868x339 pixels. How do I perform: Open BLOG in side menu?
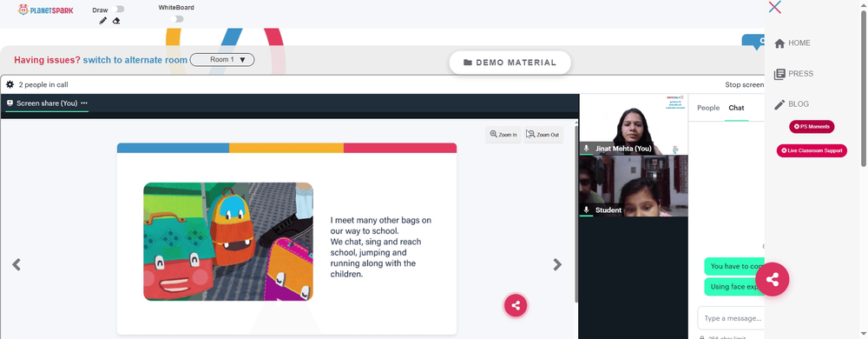792,104
